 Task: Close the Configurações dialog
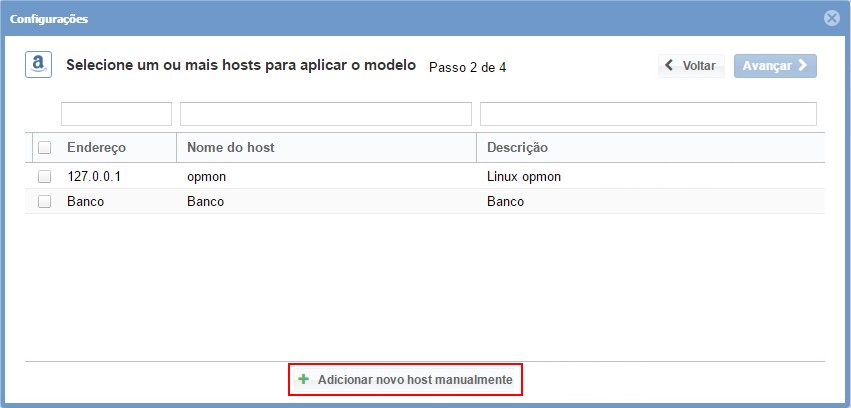(831, 18)
